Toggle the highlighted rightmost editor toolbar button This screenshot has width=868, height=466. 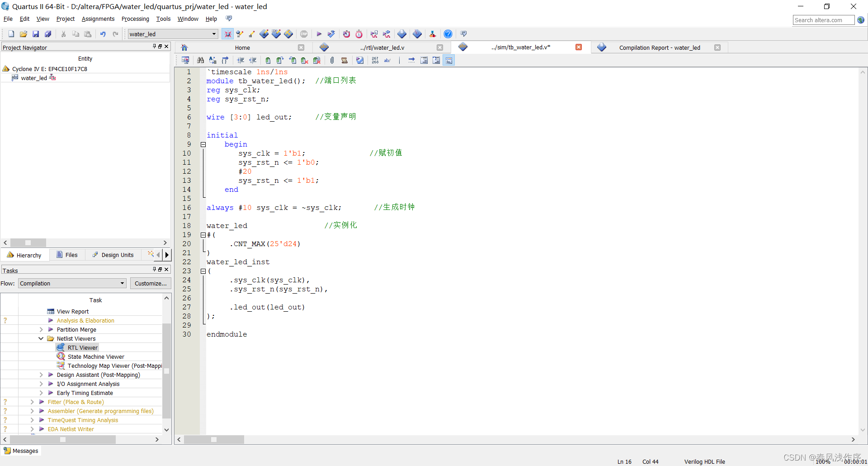(x=449, y=60)
